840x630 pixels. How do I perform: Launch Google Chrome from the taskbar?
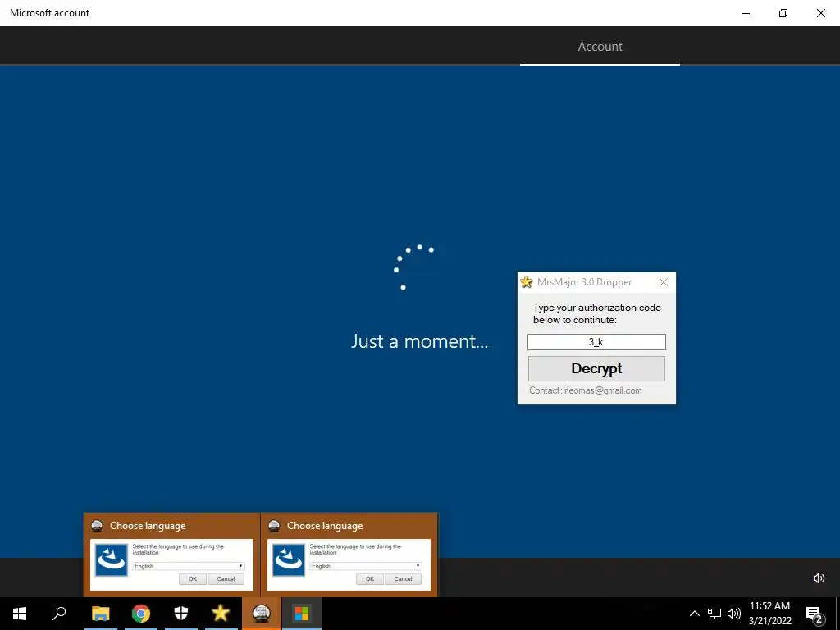(x=141, y=614)
